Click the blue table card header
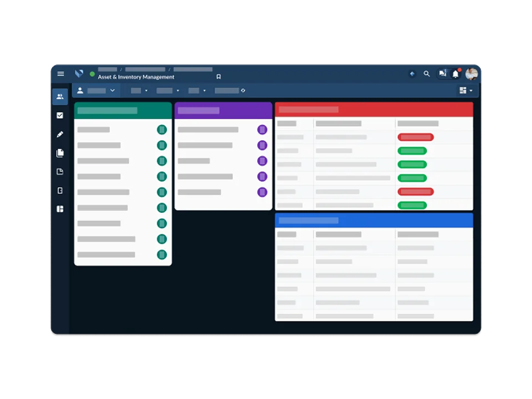Image resolution: width=532 pixels, height=399 pixels. point(374,221)
